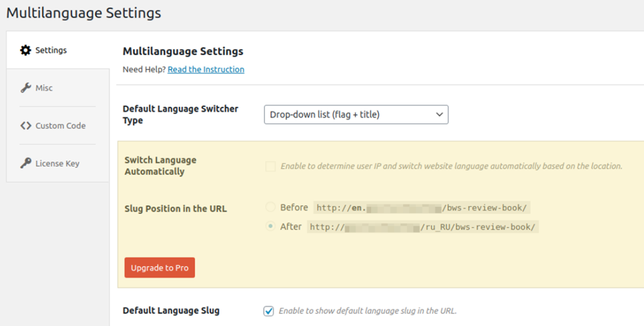Click the key icon beside License Key
This screenshot has height=326, width=644.
point(25,163)
